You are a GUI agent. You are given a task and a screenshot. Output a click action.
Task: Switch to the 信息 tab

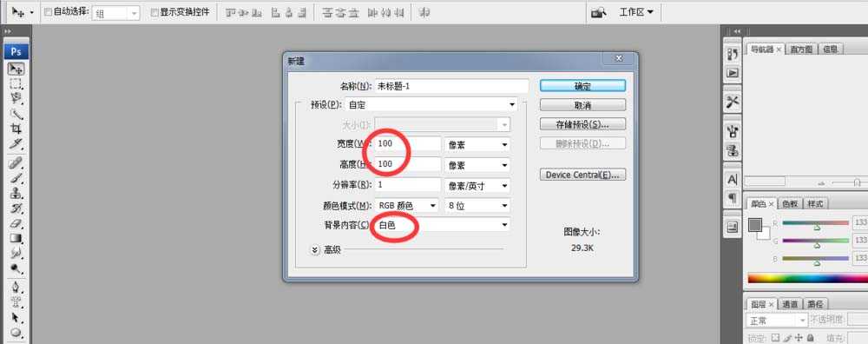pyautogui.click(x=830, y=50)
